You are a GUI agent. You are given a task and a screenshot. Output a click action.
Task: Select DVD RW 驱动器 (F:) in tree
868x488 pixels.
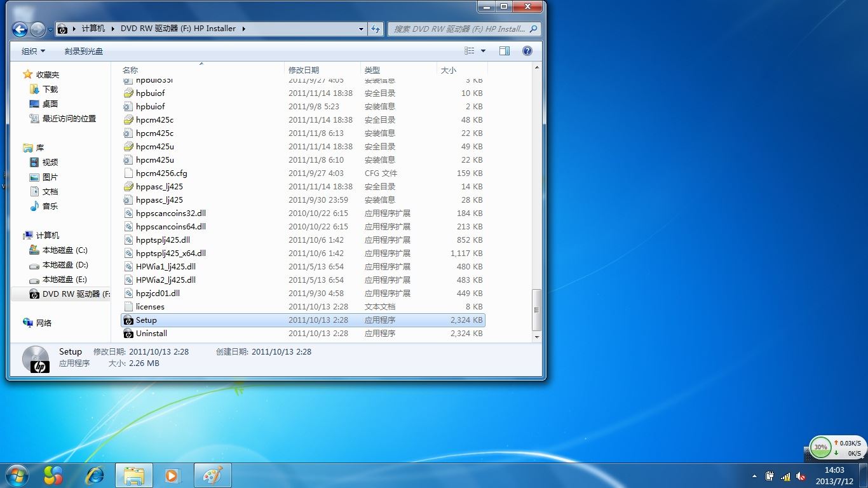point(70,294)
